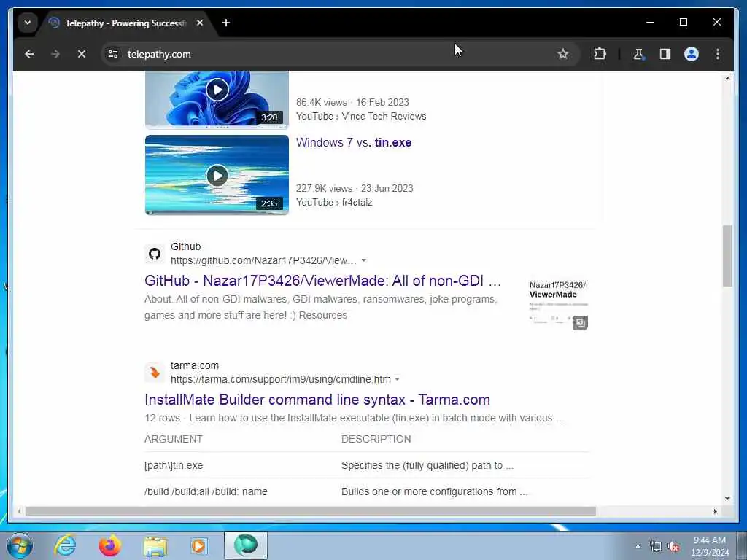Open the Windows Start menu
This screenshot has width=747, height=560.
coord(20,545)
